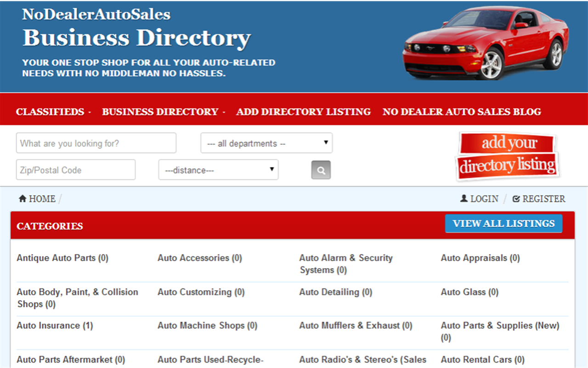588x368 pixels.
Task: Click the LOGIN link
Action: coord(484,198)
